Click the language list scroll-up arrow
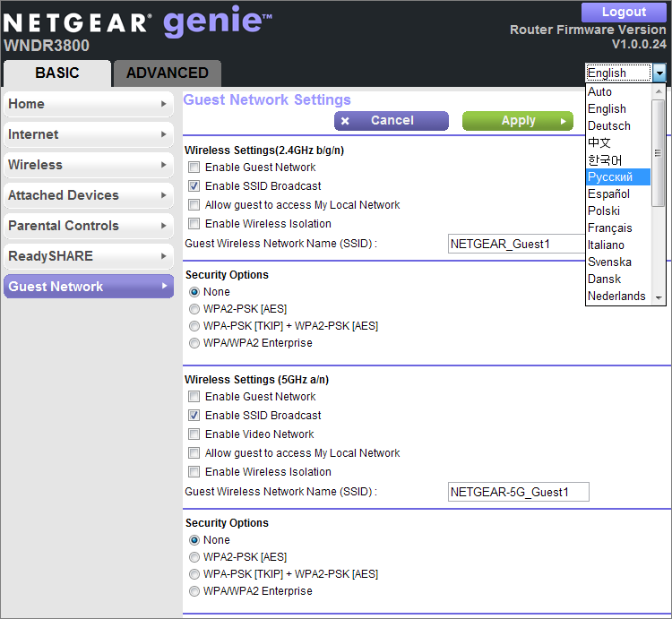The image size is (672, 619). coord(659,91)
